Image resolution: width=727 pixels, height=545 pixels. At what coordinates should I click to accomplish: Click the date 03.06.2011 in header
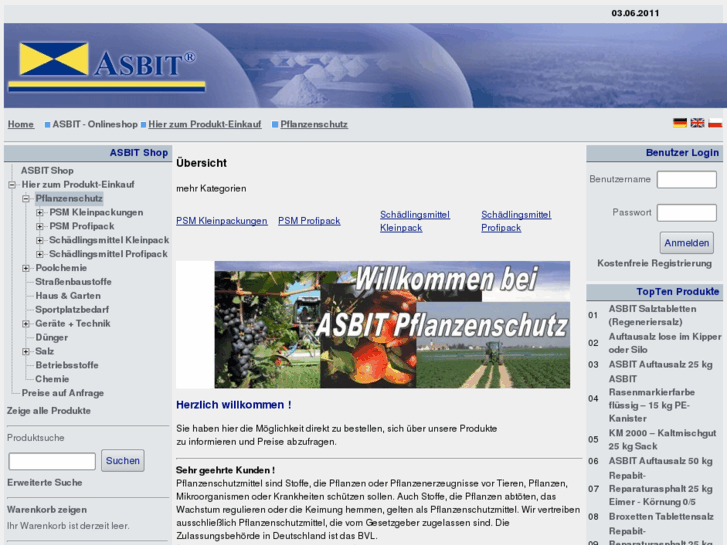click(x=635, y=13)
